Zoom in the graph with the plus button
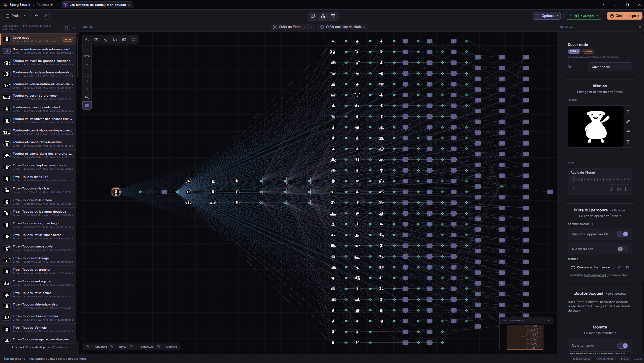 [87, 48]
